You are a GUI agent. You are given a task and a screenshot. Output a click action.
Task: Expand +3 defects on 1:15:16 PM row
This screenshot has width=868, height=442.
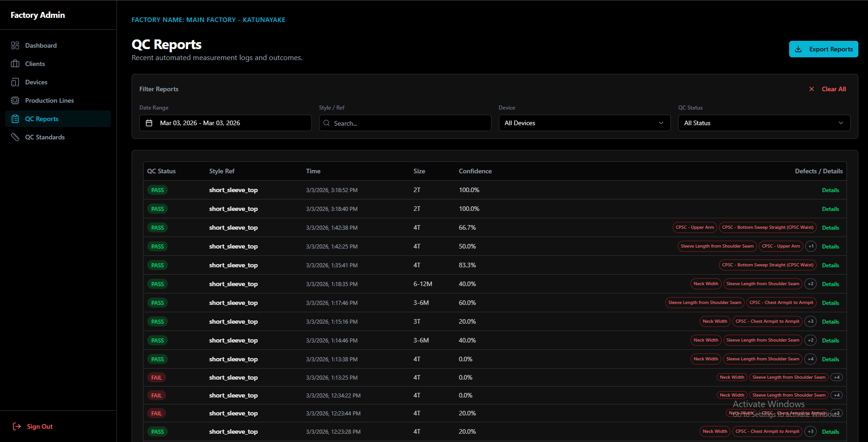pos(811,321)
